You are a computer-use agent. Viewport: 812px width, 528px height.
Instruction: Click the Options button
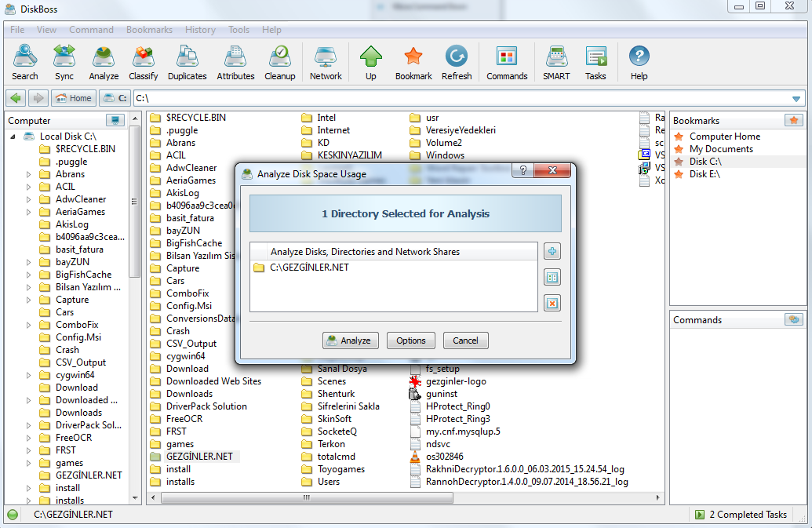click(411, 340)
